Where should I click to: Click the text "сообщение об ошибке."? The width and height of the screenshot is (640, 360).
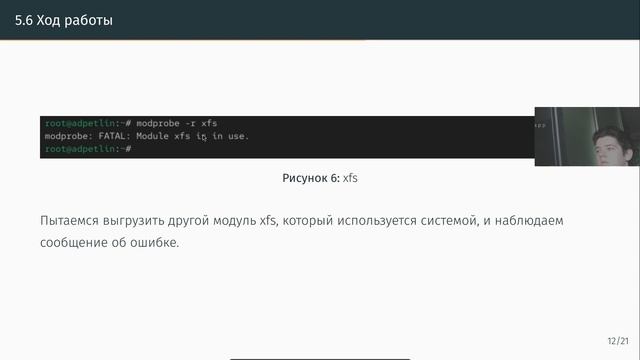click(109, 242)
